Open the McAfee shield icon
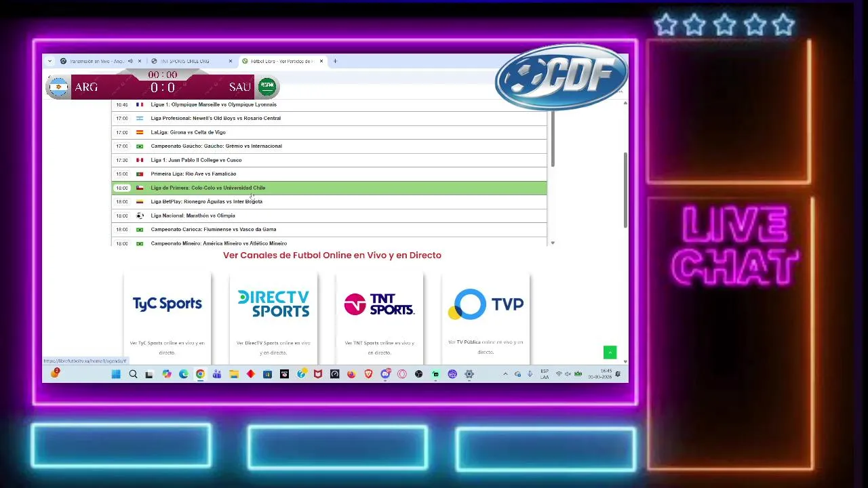 click(318, 374)
